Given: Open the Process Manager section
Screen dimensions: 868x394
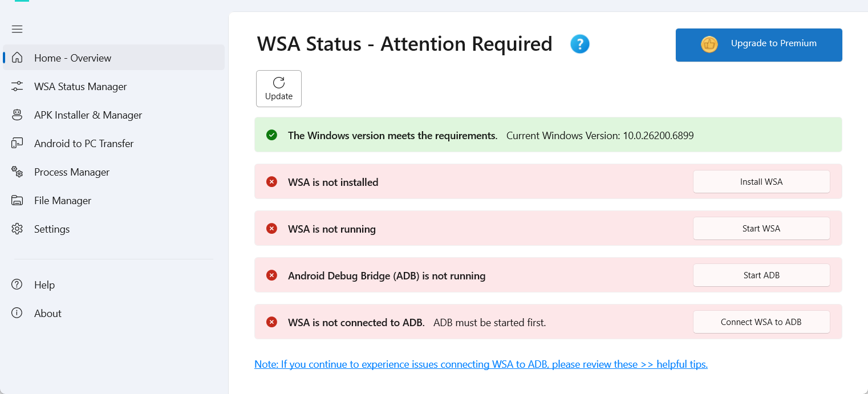Looking at the screenshot, I should tap(72, 172).
